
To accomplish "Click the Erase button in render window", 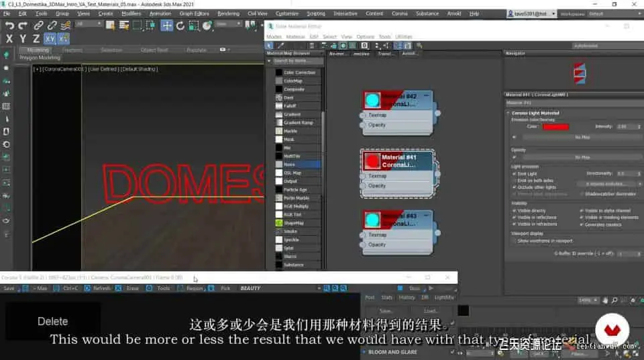I will [129, 288].
